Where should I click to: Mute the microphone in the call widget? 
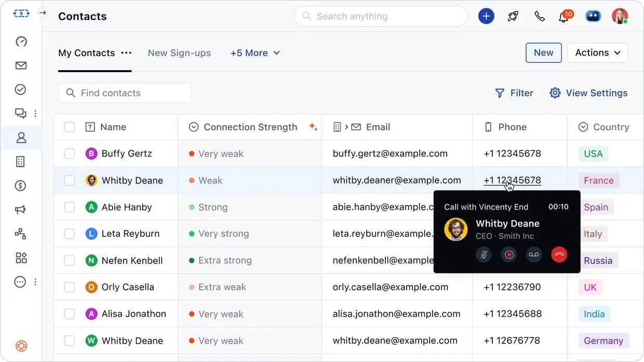click(x=484, y=254)
